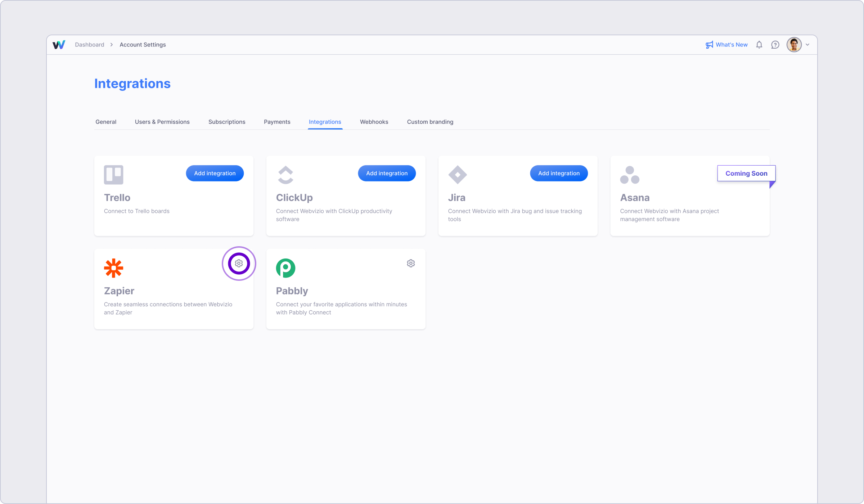Go to Dashboard breadcrumb link
This screenshot has width=864, height=504.
point(89,45)
